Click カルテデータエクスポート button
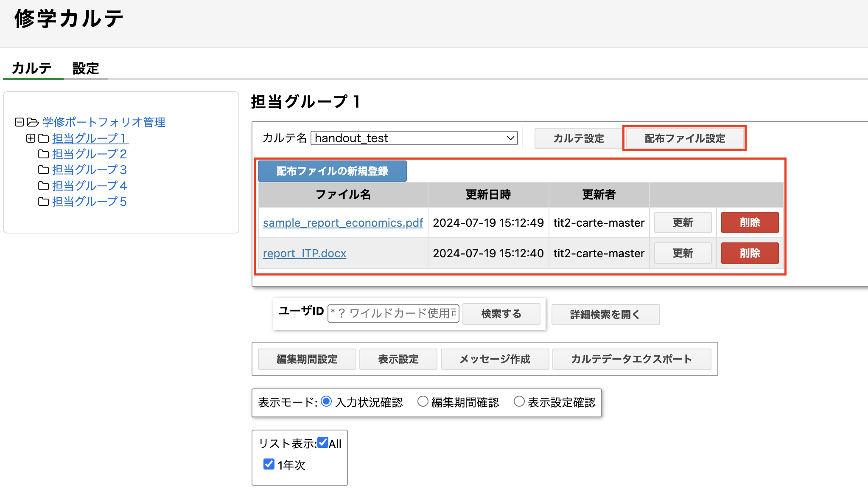This screenshot has height=495, width=868. [x=632, y=359]
